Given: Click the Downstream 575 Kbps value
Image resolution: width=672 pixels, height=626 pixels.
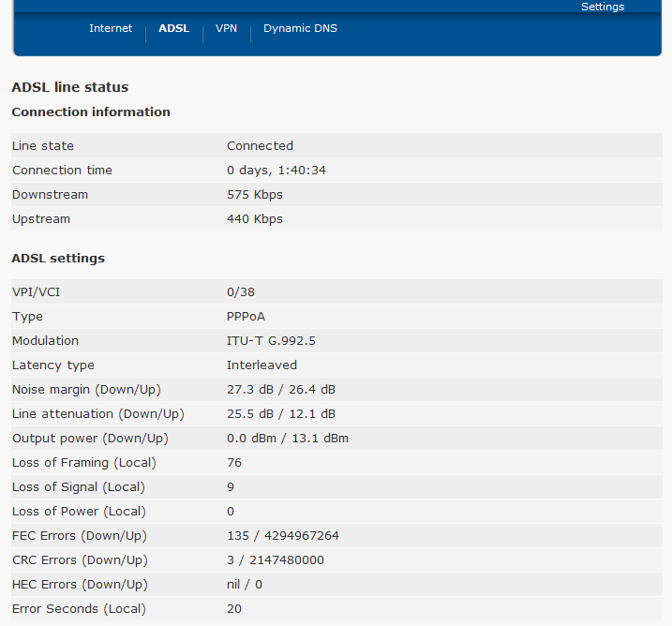Looking at the screenshot, I should tap(255, 194).
